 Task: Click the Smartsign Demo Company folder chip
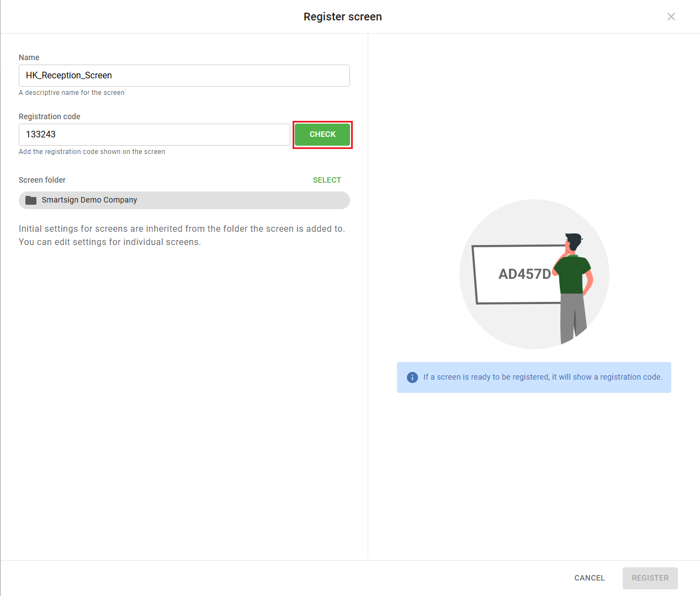coord(184,200)
